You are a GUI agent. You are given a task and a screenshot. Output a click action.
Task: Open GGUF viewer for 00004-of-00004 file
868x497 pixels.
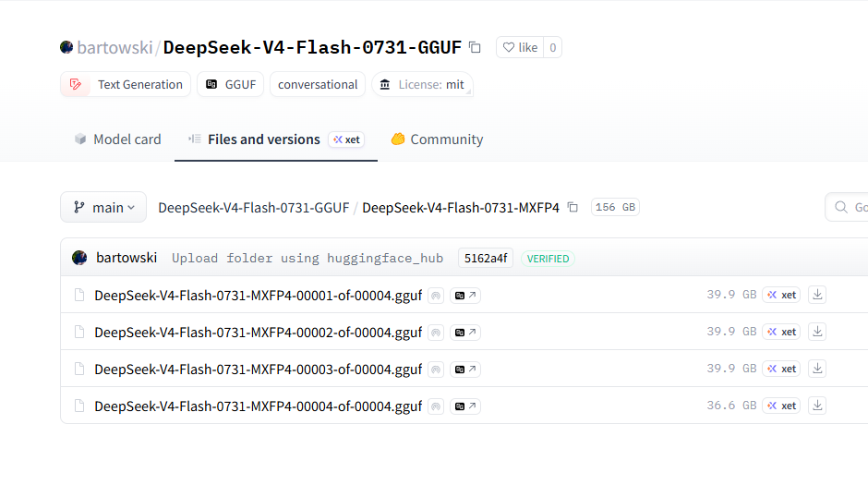point(465,406)
